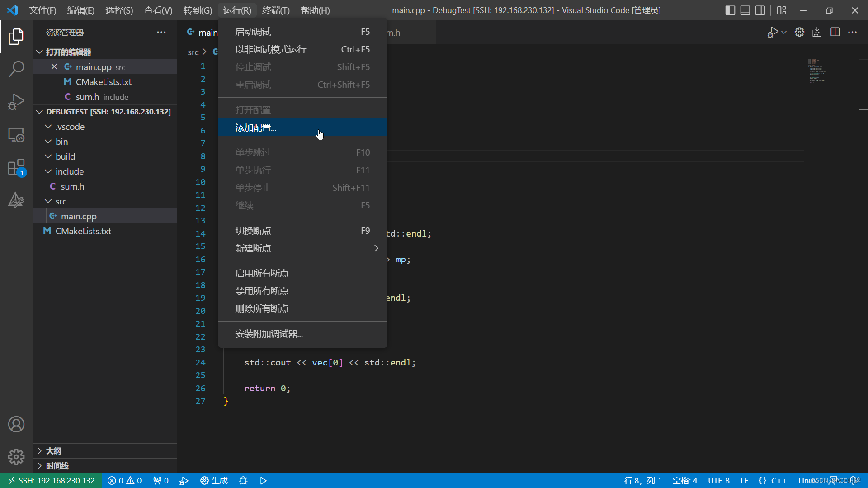Select 安装附加调试器... menu item
868x488 pixels.
[302, 334]
